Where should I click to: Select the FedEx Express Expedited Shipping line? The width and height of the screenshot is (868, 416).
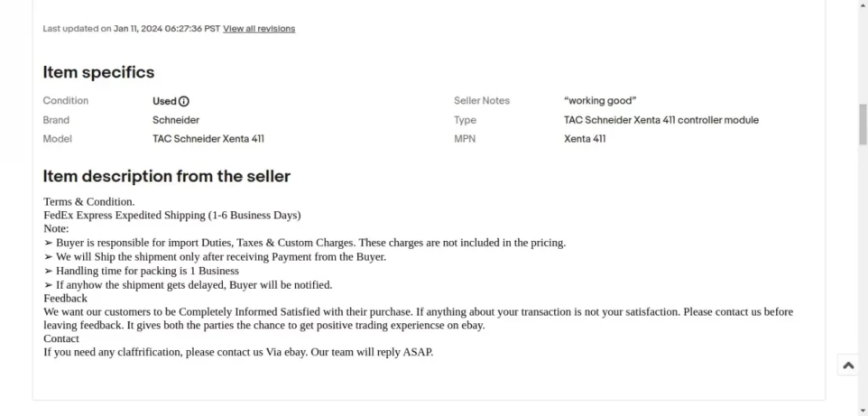[172, 215]
